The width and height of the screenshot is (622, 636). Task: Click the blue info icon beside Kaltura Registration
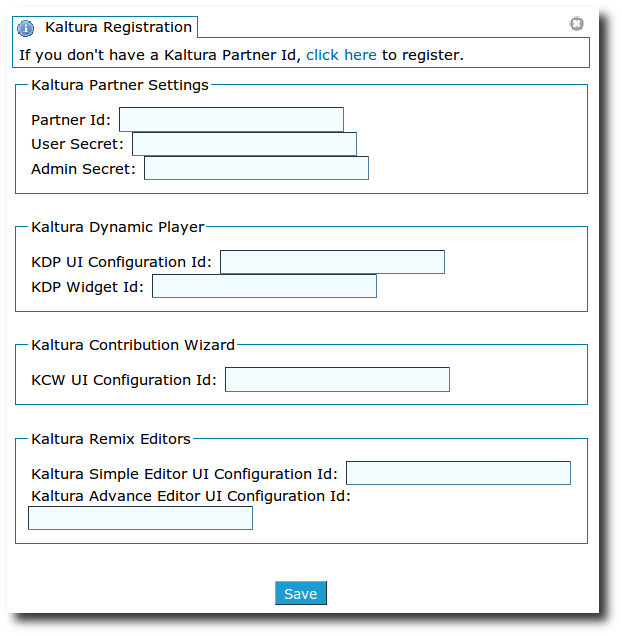pos(26,28)
